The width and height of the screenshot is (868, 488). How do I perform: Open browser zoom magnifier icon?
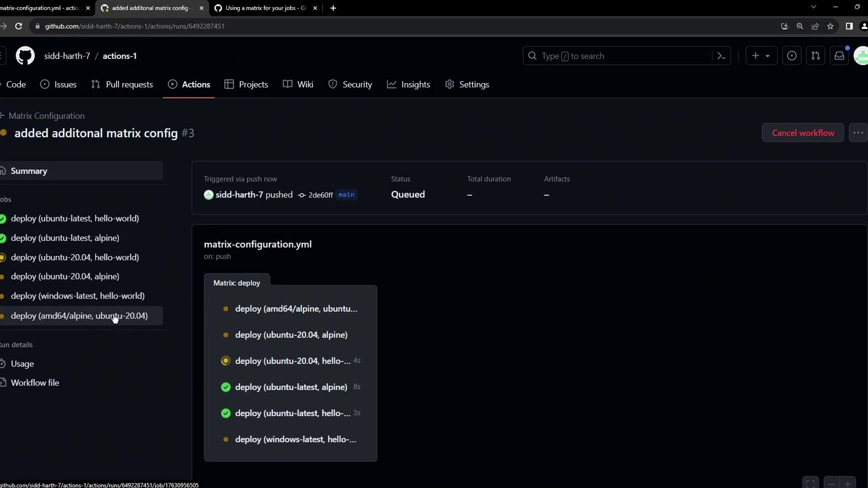pos(800,26)
